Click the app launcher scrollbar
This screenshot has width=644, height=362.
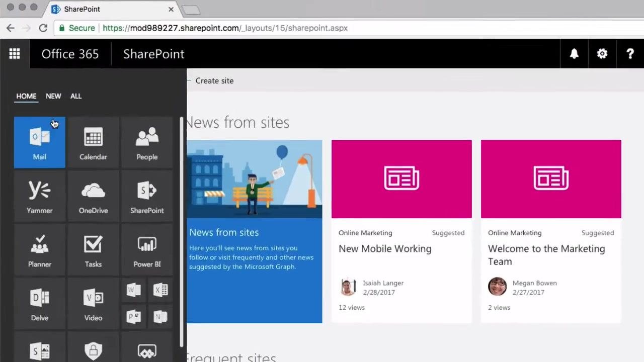[182, 231]
